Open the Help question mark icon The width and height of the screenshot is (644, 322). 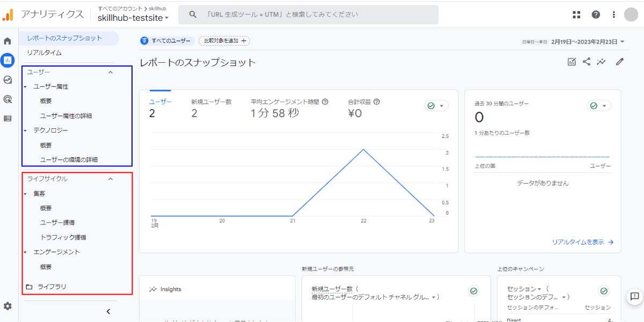coord(596,14)
